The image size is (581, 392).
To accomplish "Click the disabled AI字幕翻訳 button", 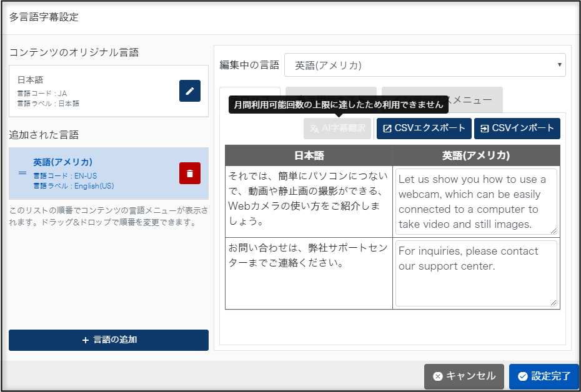I will pos(337,129).
